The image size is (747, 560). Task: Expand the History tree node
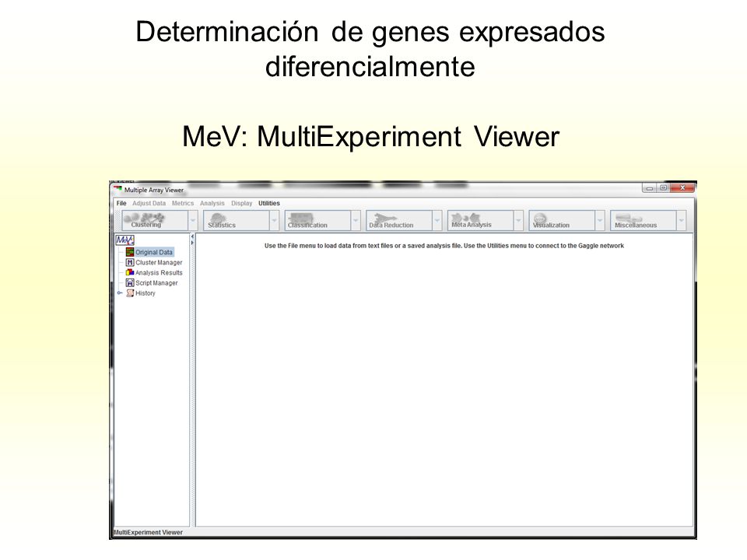[x=120, y=293]
